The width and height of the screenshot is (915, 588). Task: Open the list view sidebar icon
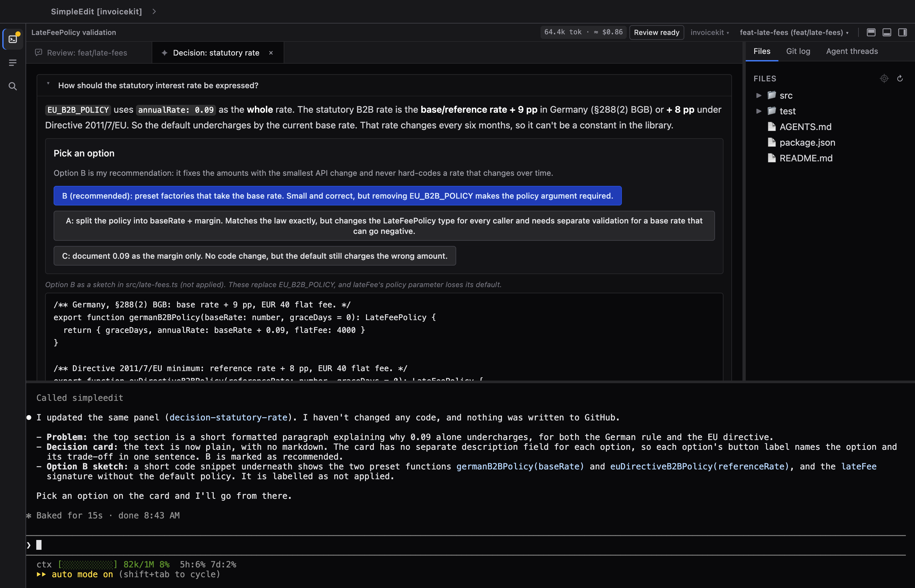[x=13, y=63]
